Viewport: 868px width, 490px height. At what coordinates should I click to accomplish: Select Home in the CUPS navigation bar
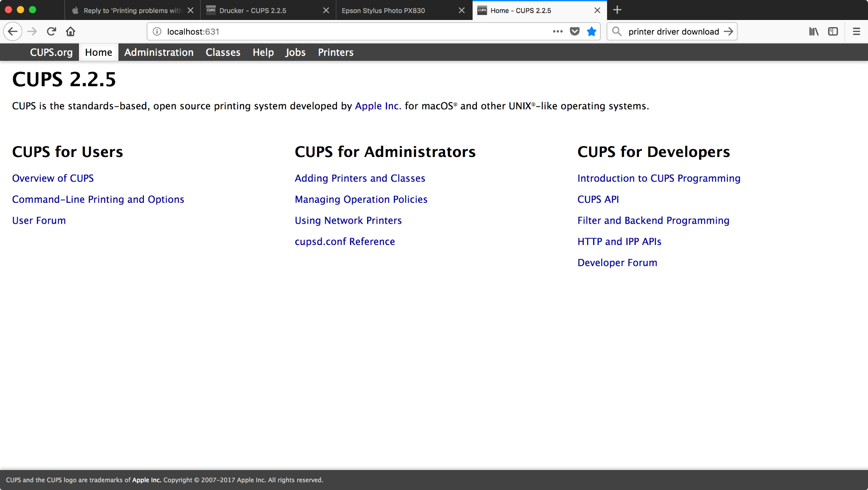point(98,52)
